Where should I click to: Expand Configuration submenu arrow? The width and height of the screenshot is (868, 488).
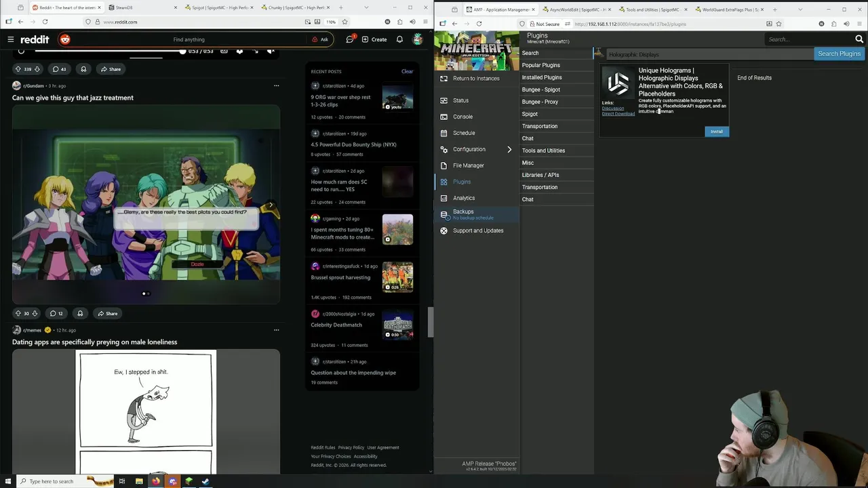[x=509, y=149]
